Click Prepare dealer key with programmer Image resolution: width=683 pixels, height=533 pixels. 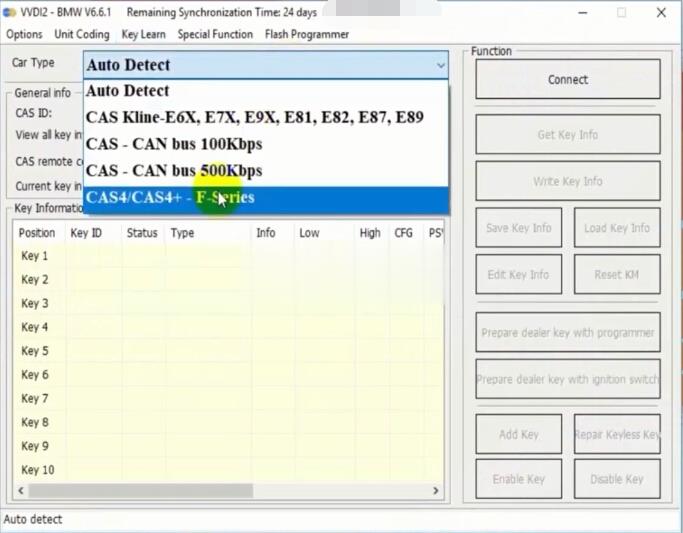pyautogui.click(x=568, y=332)
